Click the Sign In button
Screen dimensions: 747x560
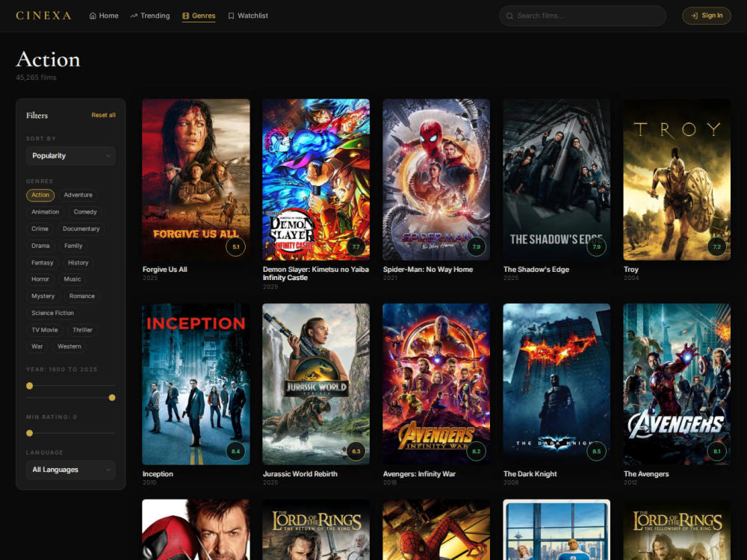click(x=707, y=16)
